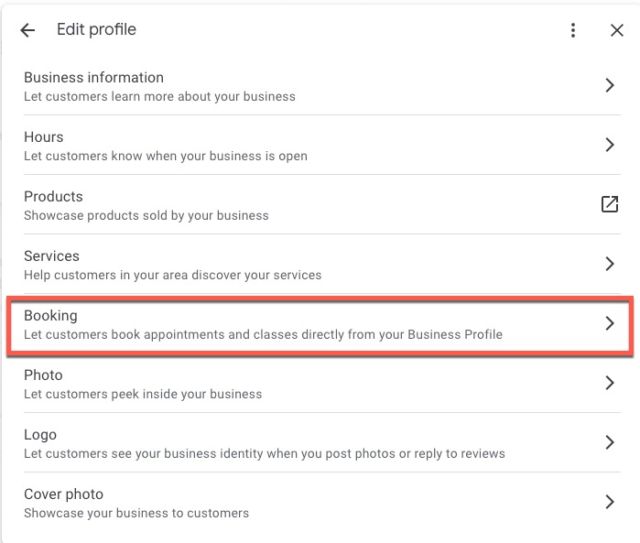Viewport: 640px width, 543px height.
Task: Open Cover photo settings
Action: click(63, 494)
